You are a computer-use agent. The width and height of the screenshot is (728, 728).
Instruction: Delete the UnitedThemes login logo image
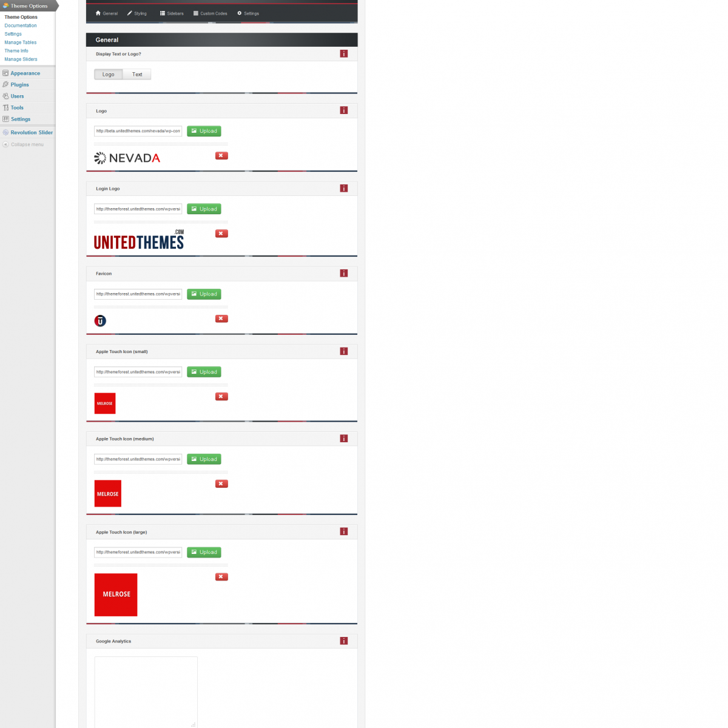(221, 234)
